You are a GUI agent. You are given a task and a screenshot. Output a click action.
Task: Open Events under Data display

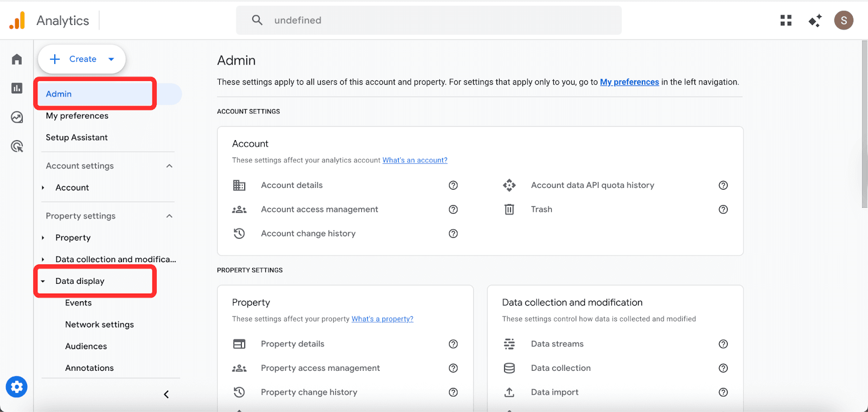(x=78, y=303)
